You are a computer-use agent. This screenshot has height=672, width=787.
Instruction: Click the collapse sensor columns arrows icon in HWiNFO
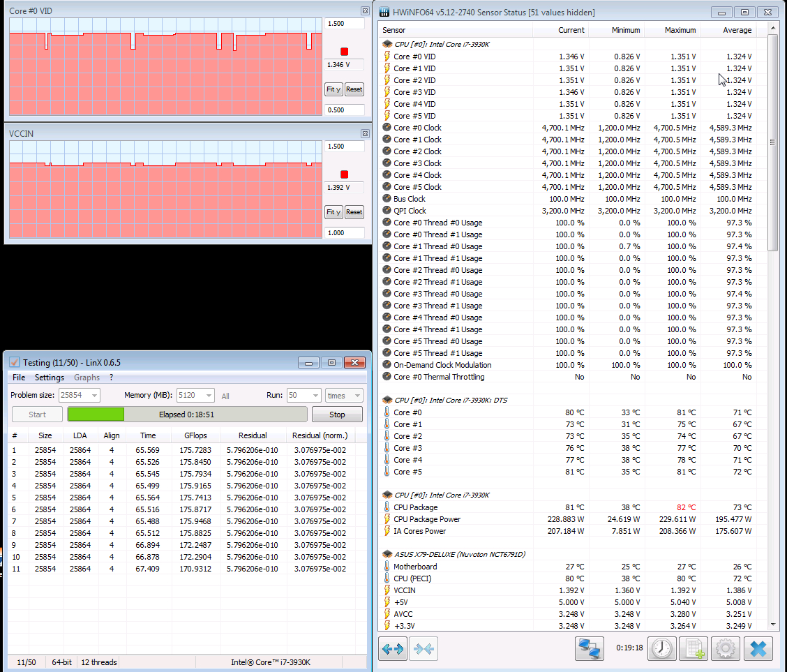423,648
